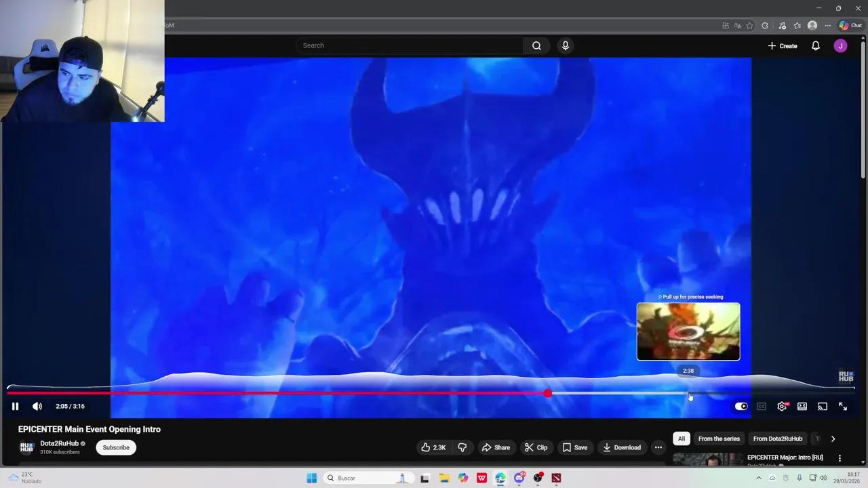Pause the video playback
The width and height of the screenshot is (868, 488).
15,406
